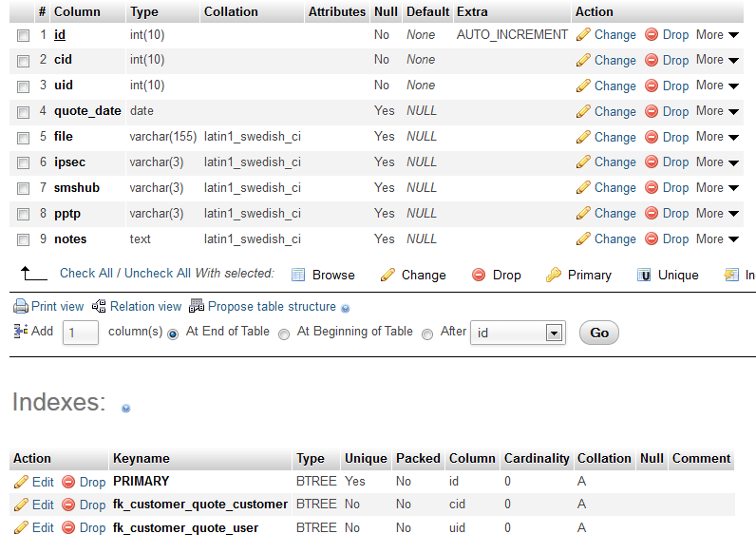
Task: Open the More dropdown for file row
Action: pos(717,137)
